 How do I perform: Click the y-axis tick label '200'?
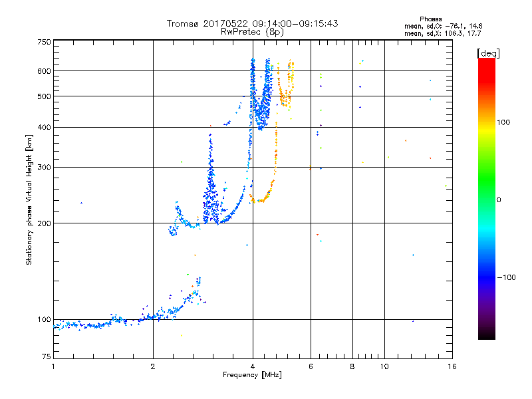click(45, 223)
